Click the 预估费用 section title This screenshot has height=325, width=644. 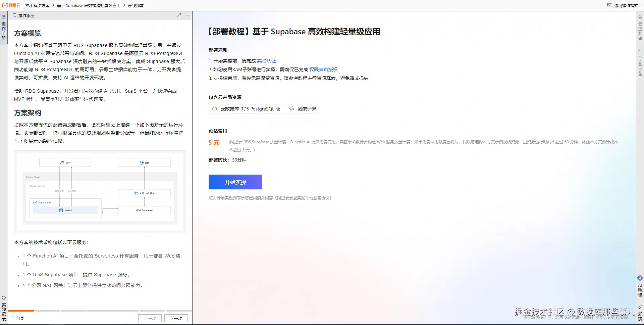click(218, 131)
